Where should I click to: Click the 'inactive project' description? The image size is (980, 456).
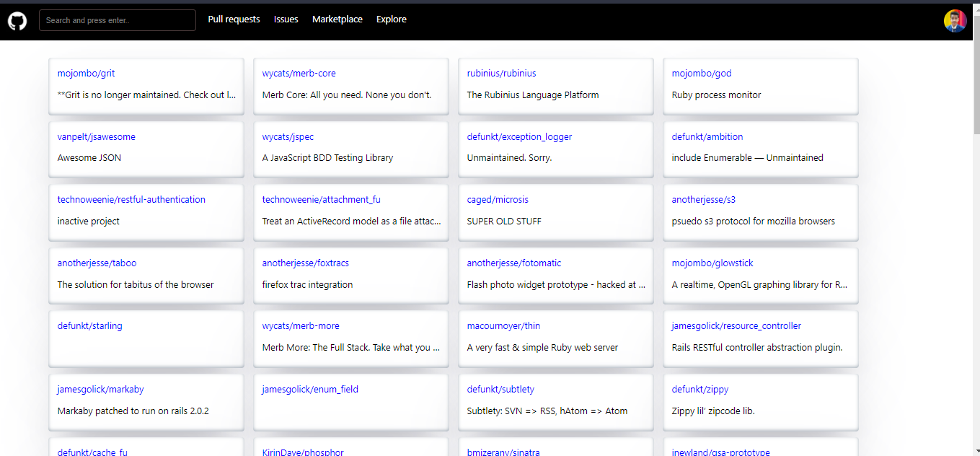coord(89,222)
